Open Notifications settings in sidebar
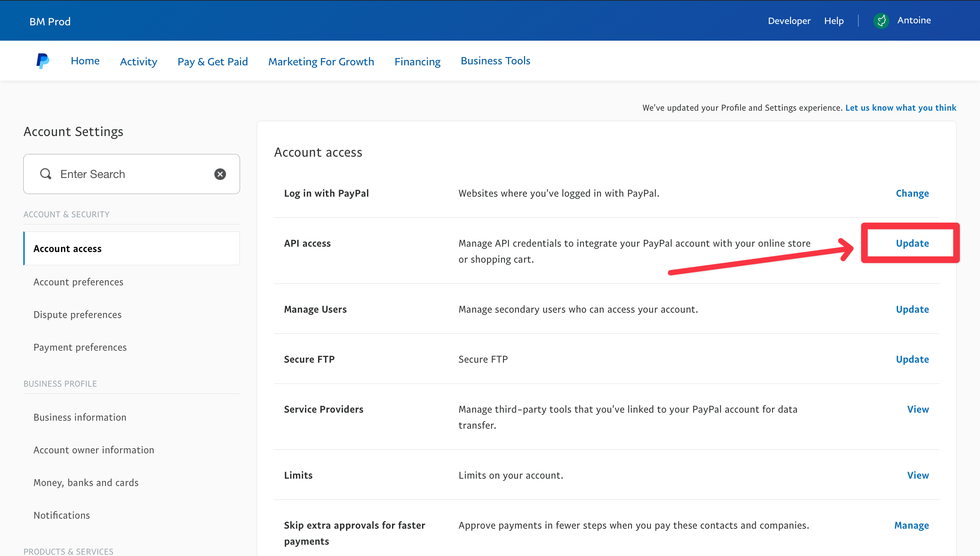This screenshot has height=556, width=980. click(62, 515)
